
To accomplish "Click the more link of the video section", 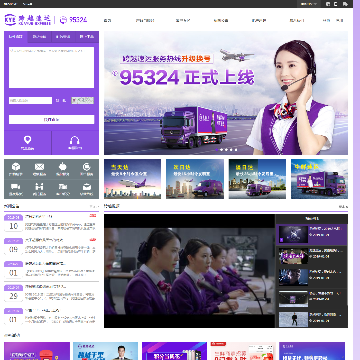I will (x=343, y=206).
